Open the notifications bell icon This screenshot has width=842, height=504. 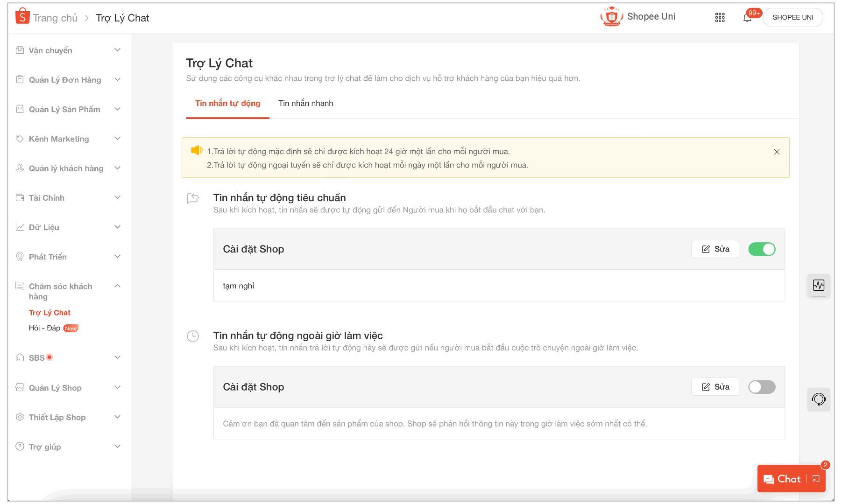pyautogui.click(x=747, y=18)
